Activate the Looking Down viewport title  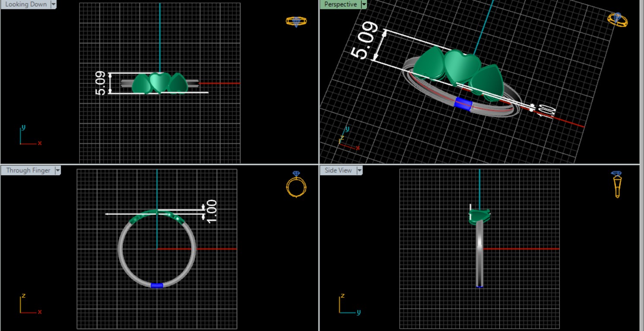(x=25, y=4)
